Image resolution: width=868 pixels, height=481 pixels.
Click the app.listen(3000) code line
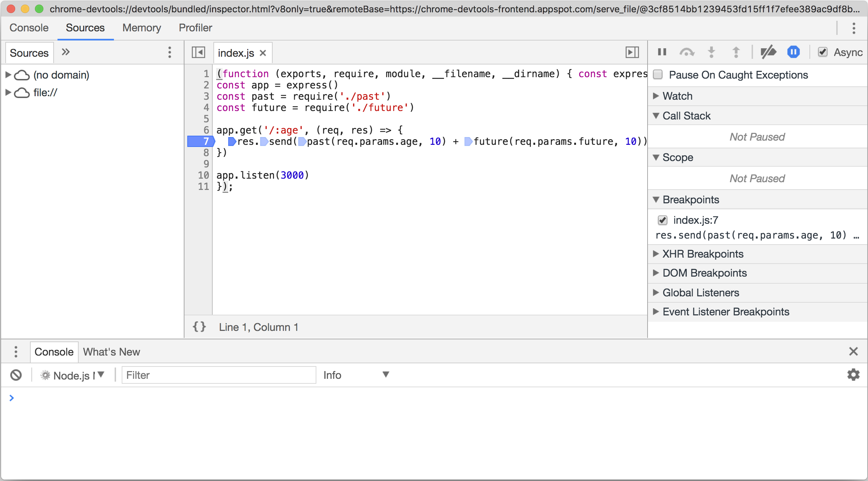point(263,175)
